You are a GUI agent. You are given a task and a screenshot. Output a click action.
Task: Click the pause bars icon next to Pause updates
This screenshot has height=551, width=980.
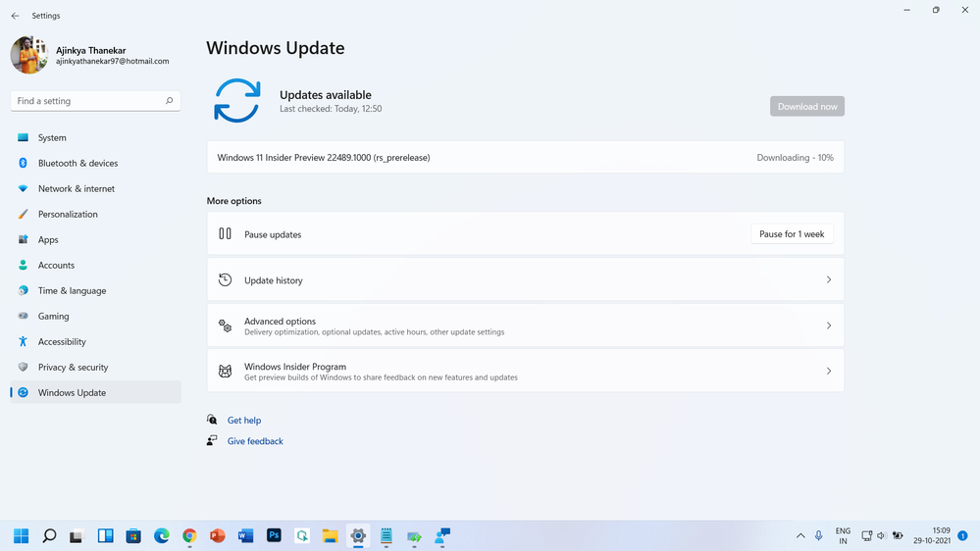(225, 233)
